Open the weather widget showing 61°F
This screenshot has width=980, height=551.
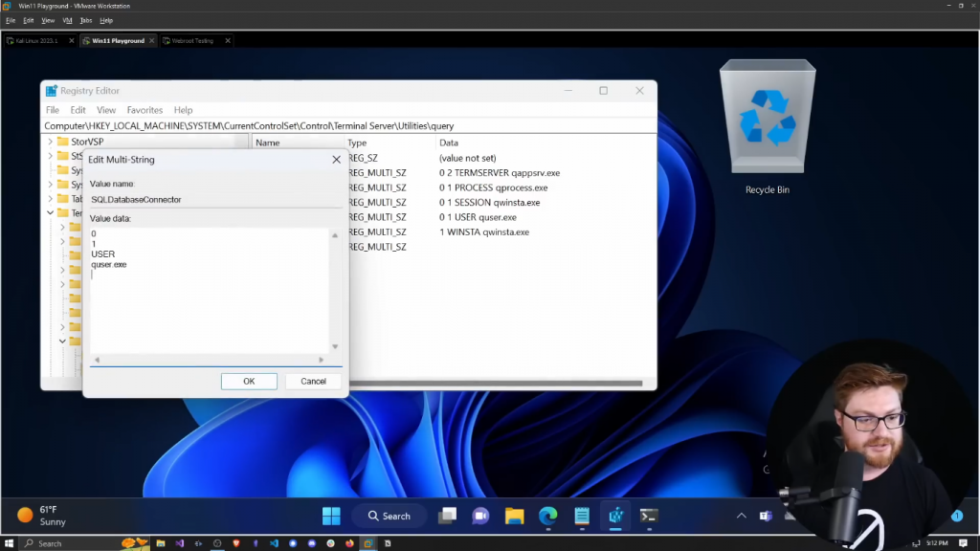43,516
